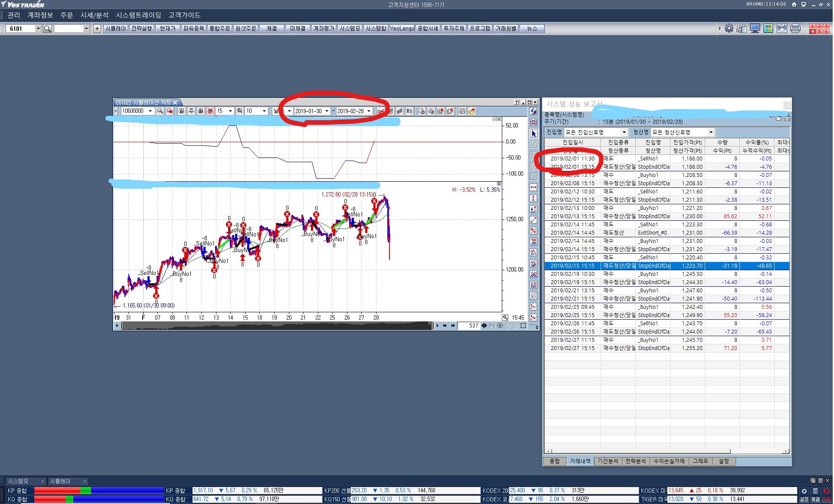Image resolution: width=834 pixels, height=504 pixels.
Task: Switch to virtual screen number 2
Action: coord(819,26)
